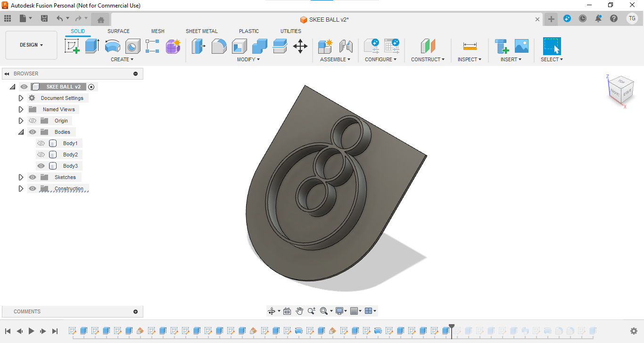Open the Job Status clock icon
644x343 pixels.
point(583,18)
